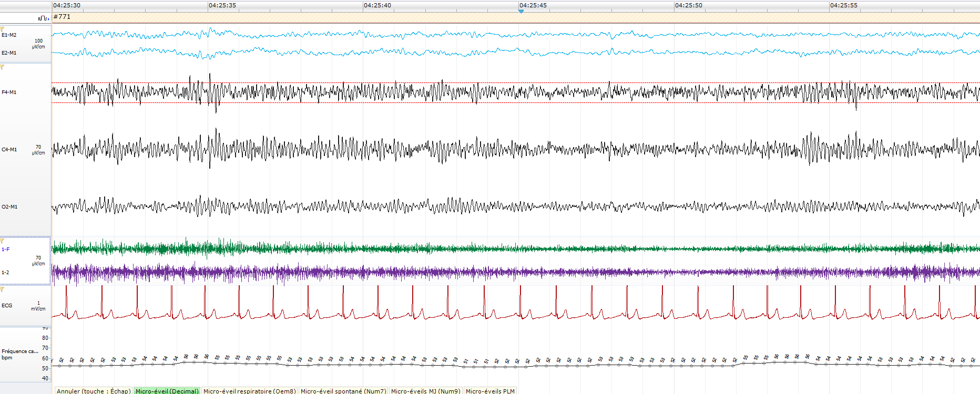The height and width of the screenshot is (394, 980).
Task: Click the 1 mV/cm scale of ECG channel
Action: (x=38, y=306)
